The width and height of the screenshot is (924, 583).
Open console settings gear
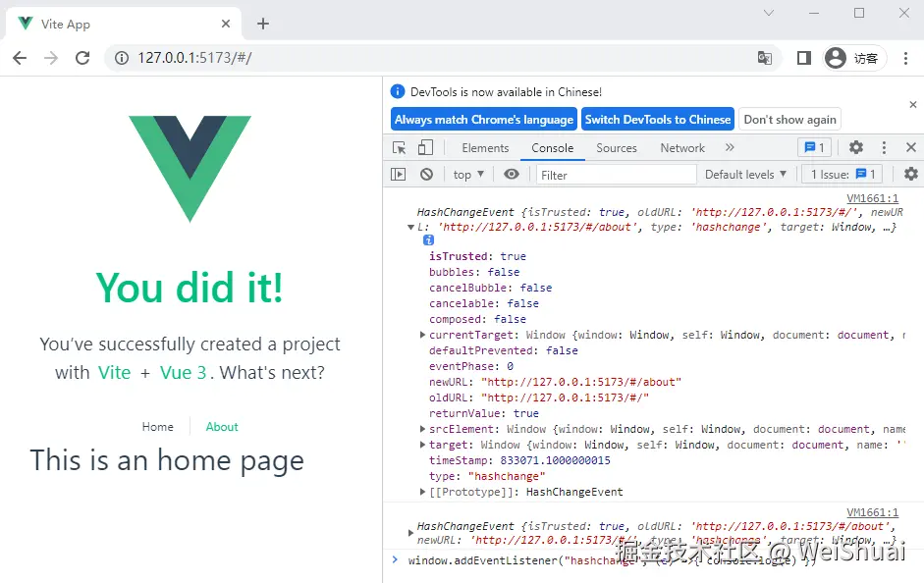click(911, 175)
